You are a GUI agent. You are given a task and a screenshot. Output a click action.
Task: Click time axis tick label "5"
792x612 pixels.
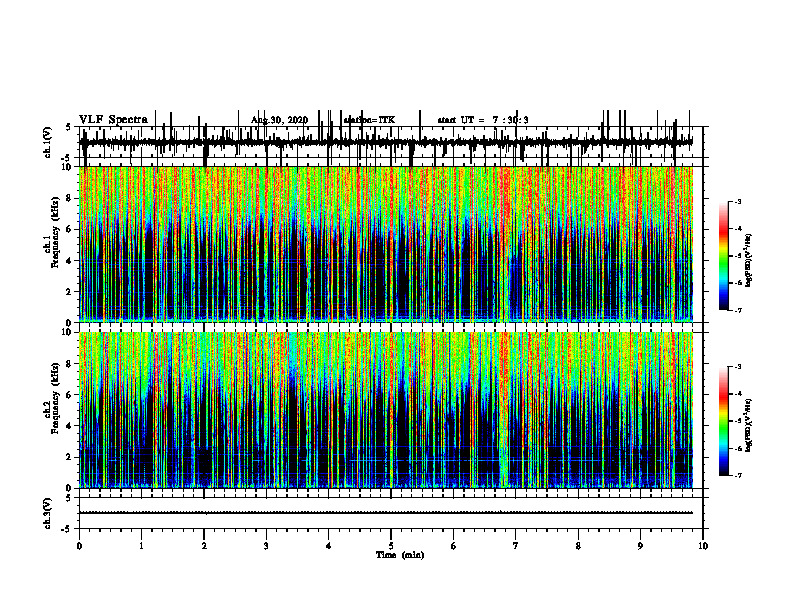391,546
